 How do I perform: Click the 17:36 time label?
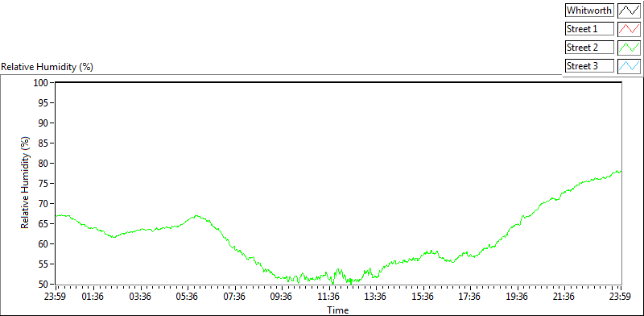[470, 297]
